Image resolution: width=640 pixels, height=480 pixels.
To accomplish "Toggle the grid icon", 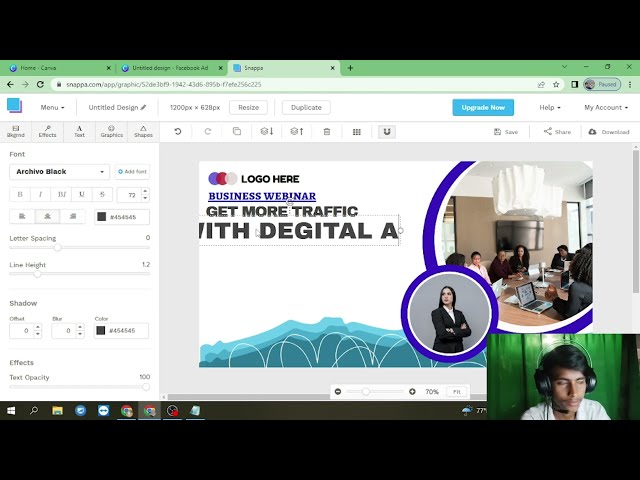I will (357, 131).
